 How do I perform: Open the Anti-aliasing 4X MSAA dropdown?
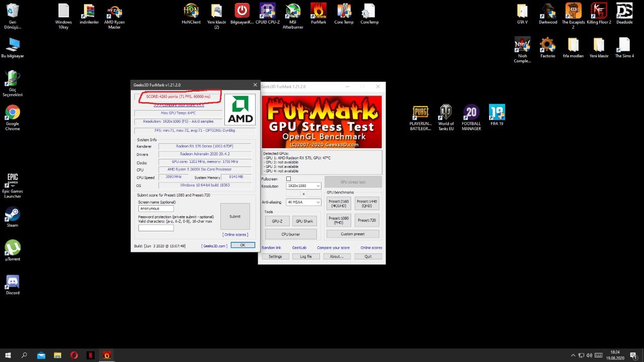coord(303,202)
